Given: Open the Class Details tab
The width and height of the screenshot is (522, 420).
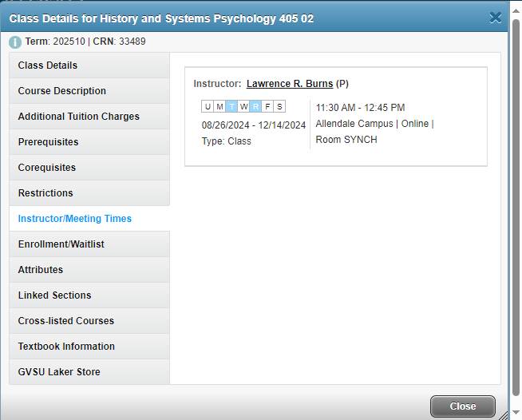Looking at the screenshot, I should pyautogui.click(x=48, y=65).
